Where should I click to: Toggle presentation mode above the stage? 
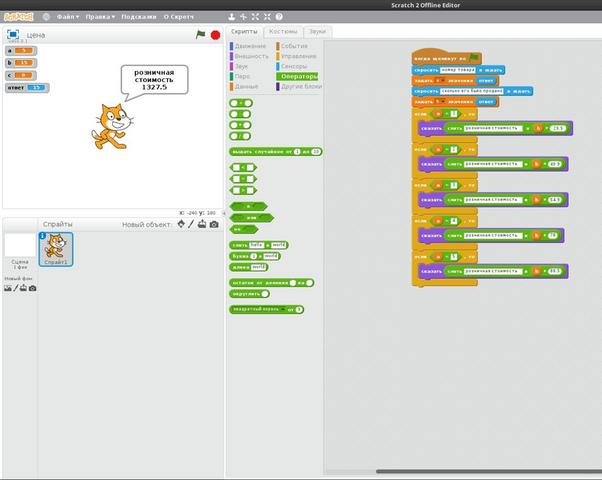coord(13,34)
